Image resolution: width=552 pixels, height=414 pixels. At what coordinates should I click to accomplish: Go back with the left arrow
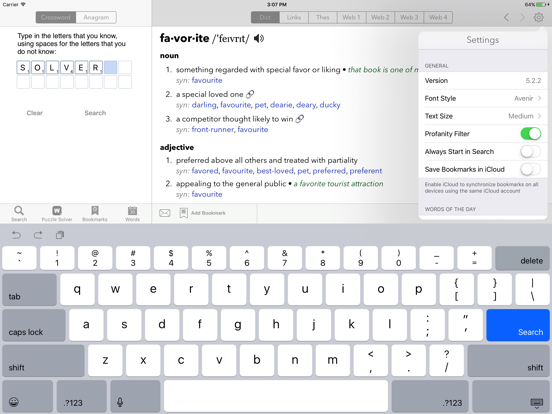[506, 17]
